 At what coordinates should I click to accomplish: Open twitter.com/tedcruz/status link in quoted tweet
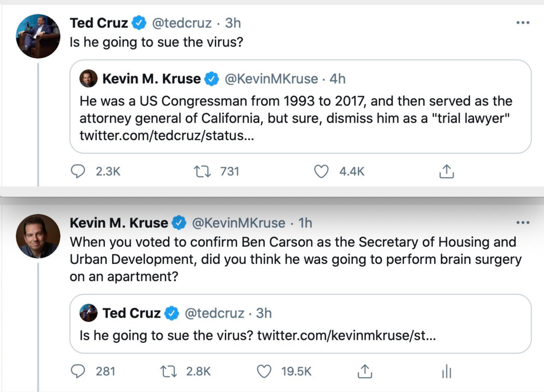tap(167, 136)
